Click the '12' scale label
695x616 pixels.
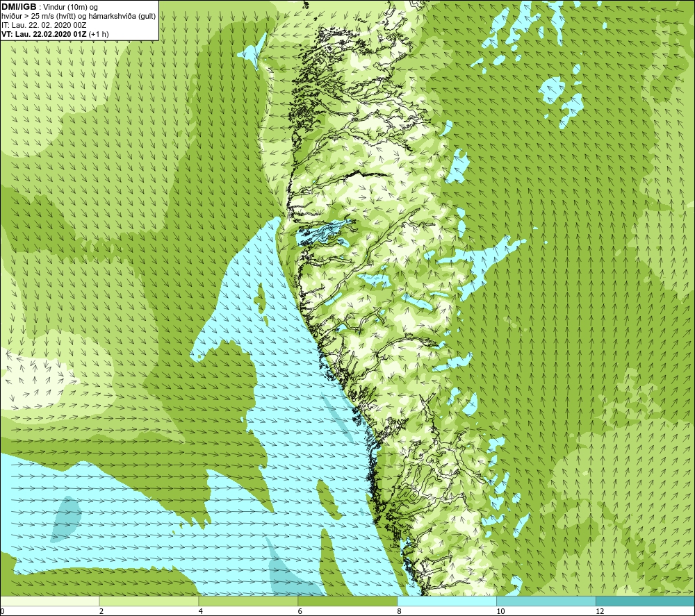600,611
